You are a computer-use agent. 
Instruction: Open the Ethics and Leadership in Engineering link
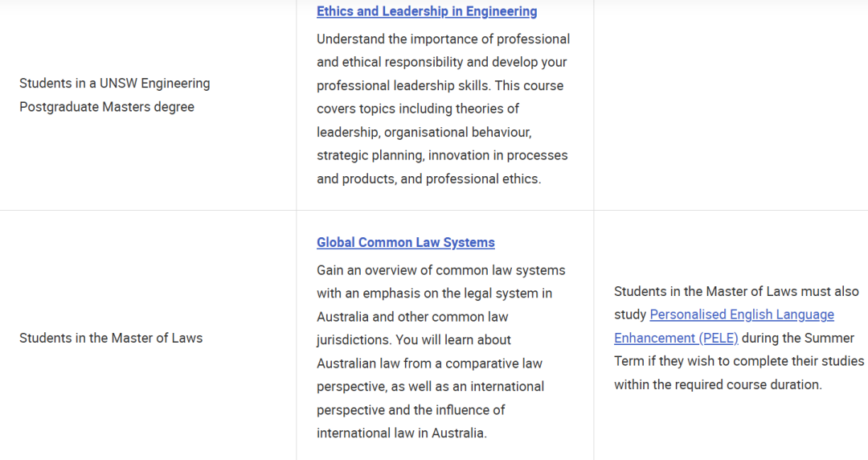tap(427, 11)
